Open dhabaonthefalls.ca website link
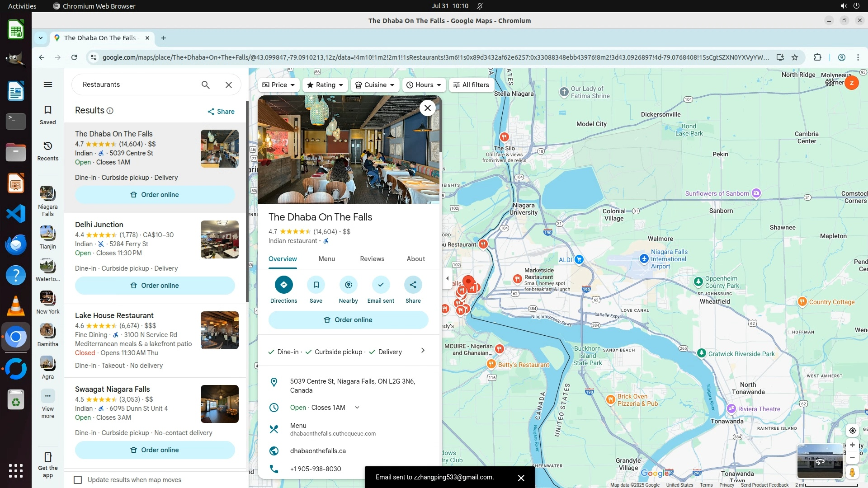 318,451
